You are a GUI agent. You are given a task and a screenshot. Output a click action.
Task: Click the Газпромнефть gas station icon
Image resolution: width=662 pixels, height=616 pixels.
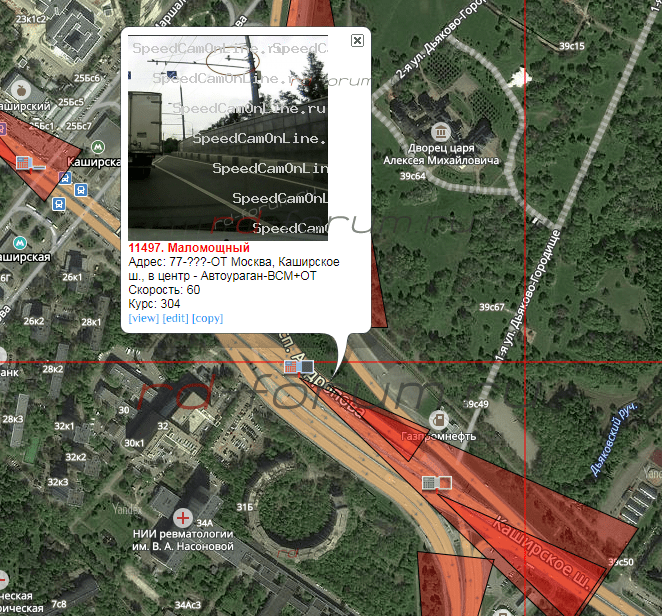tap(439, 420)
